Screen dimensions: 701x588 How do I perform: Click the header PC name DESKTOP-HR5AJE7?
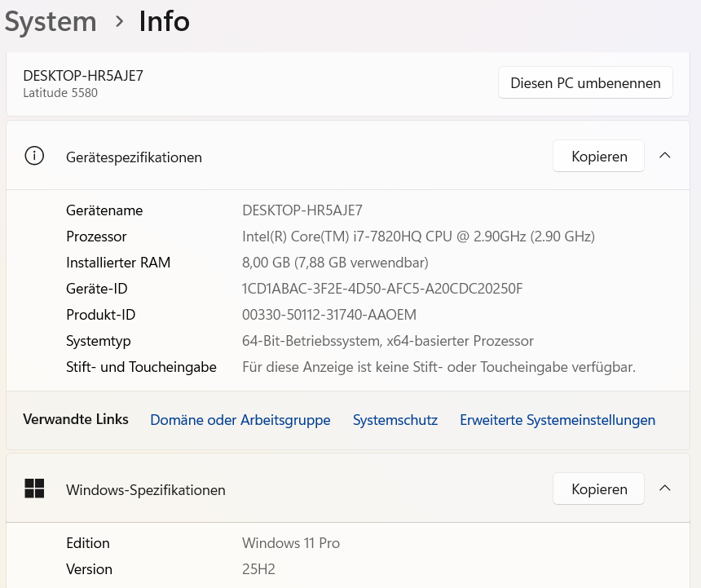click(83, 76)
